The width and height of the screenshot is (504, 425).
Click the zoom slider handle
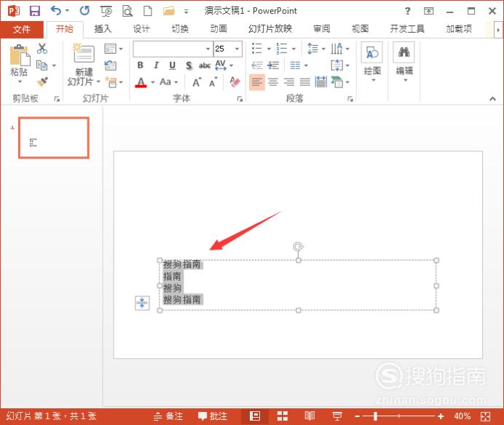(x=375, y=416)
